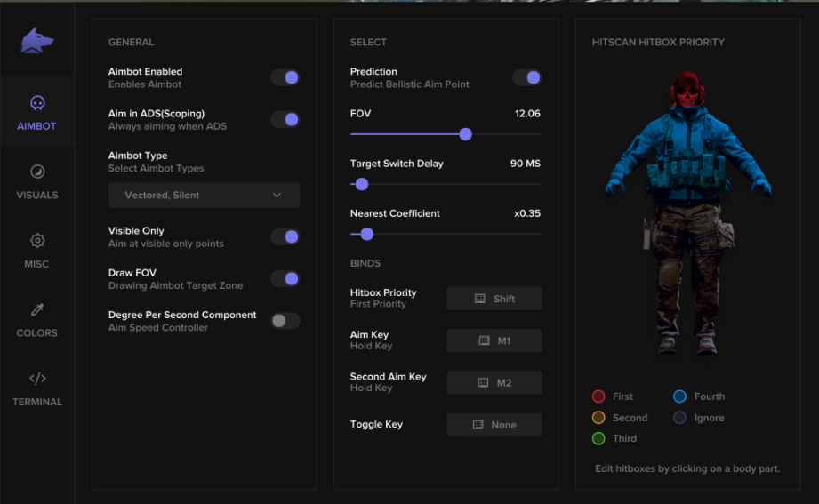Image resolution: width=819 pixels, height=504 pixels.
Task: Disable the Visible Only switch
Action: pyautogui.click(x=285, y=237)
